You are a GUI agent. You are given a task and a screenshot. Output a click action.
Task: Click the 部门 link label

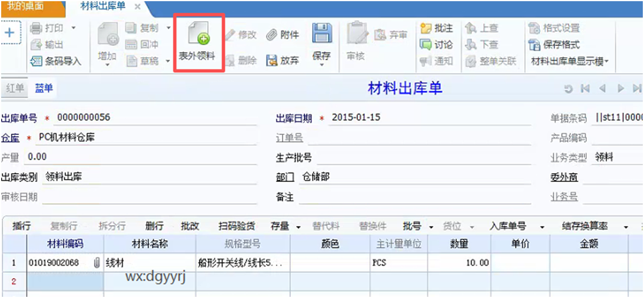coord(285,177)
